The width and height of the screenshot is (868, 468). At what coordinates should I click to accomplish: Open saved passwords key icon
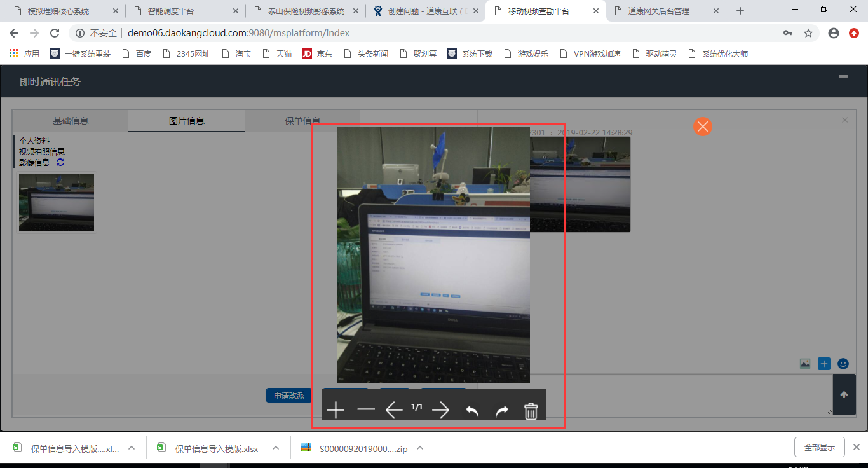[x=788, y=33]
